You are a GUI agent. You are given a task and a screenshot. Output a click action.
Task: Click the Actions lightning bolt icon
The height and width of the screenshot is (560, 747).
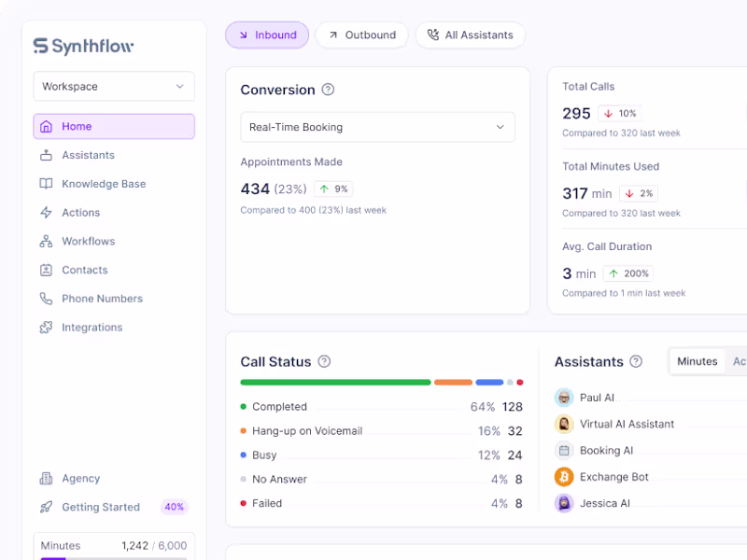46,213
